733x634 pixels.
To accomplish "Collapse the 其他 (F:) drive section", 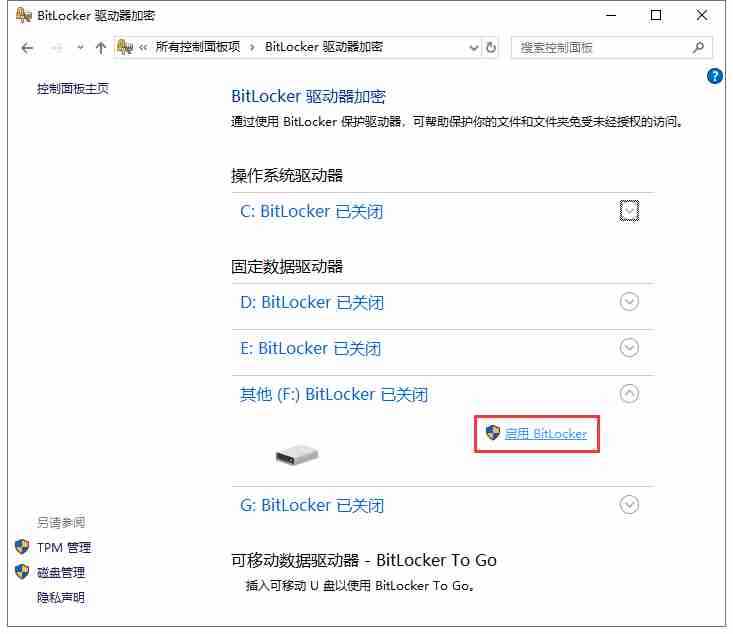I will click(x=629, y=394).
